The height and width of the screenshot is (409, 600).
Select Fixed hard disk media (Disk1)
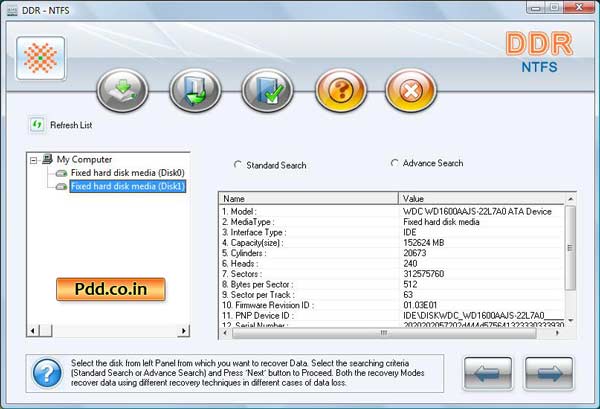point(128,186)
